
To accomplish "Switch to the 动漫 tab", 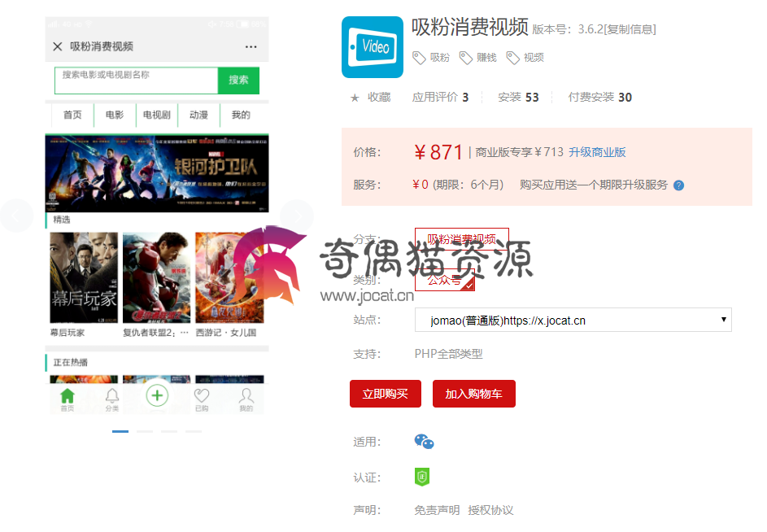I will (x=198, y=115).
